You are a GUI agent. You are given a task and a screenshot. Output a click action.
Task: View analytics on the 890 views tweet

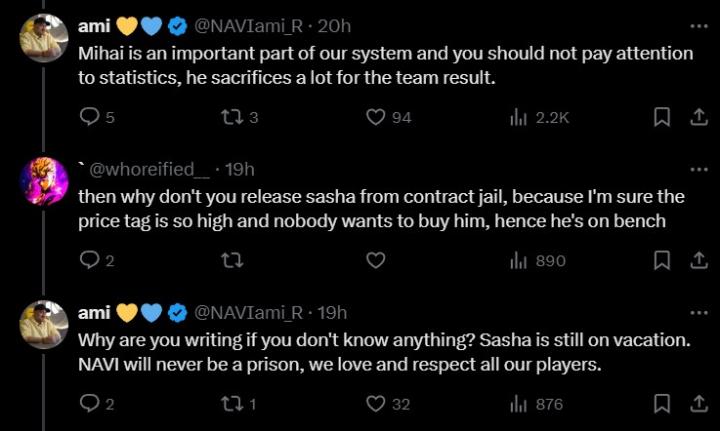coord(519,260)
